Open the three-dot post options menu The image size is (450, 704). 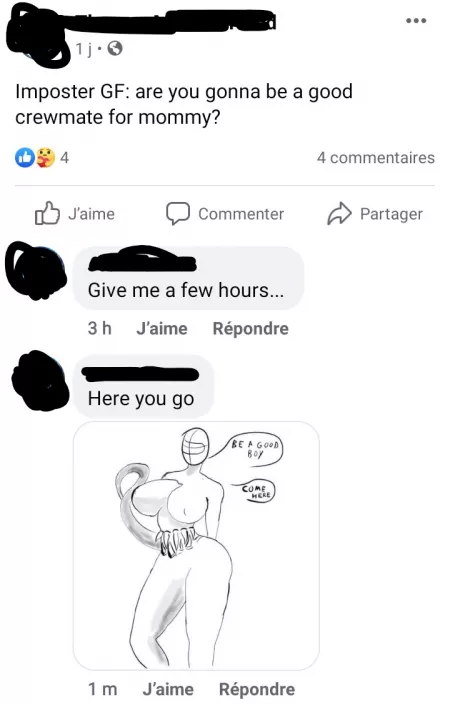click(415, 21)
